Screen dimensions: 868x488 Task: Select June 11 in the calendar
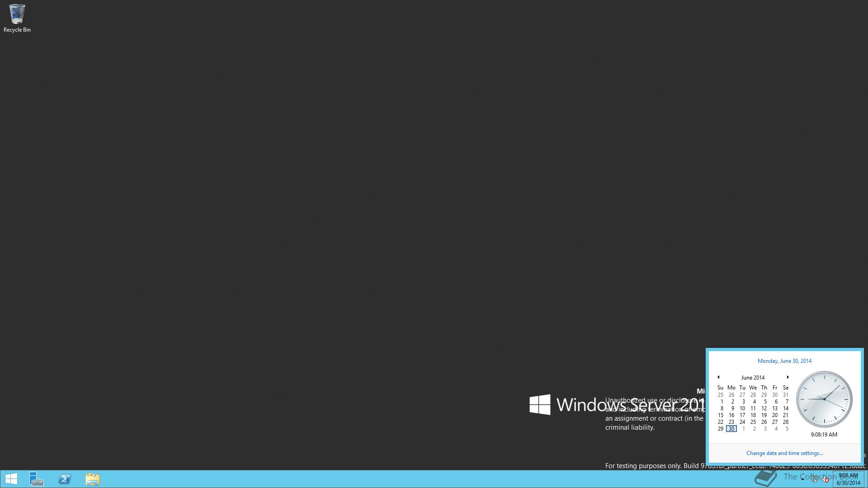pyautogui.click(x=753, y=408)
